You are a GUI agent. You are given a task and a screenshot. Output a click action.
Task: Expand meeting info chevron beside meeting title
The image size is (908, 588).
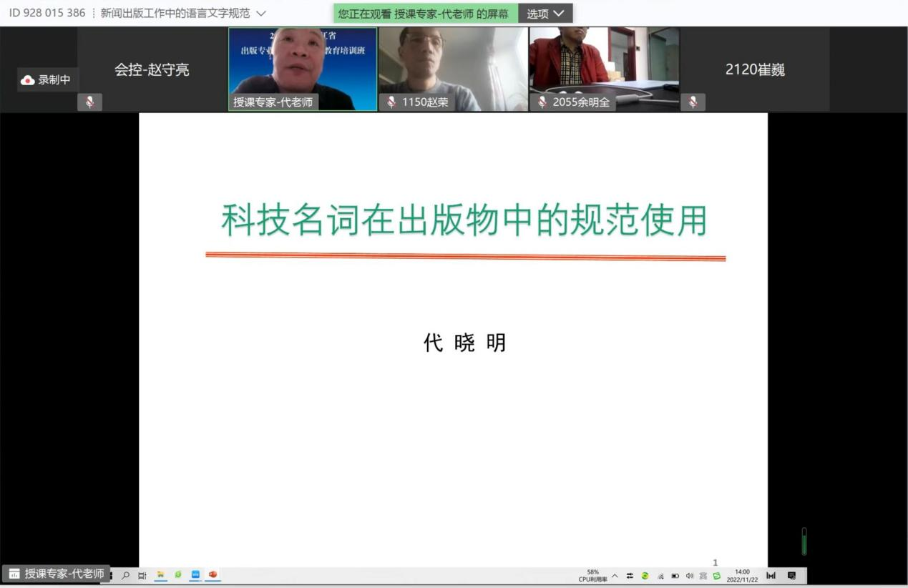tap(261, 14)
